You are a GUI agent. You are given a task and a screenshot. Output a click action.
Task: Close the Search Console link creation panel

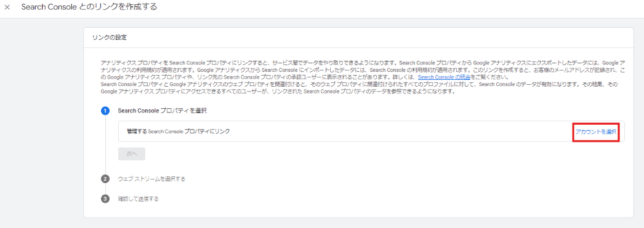7,8
